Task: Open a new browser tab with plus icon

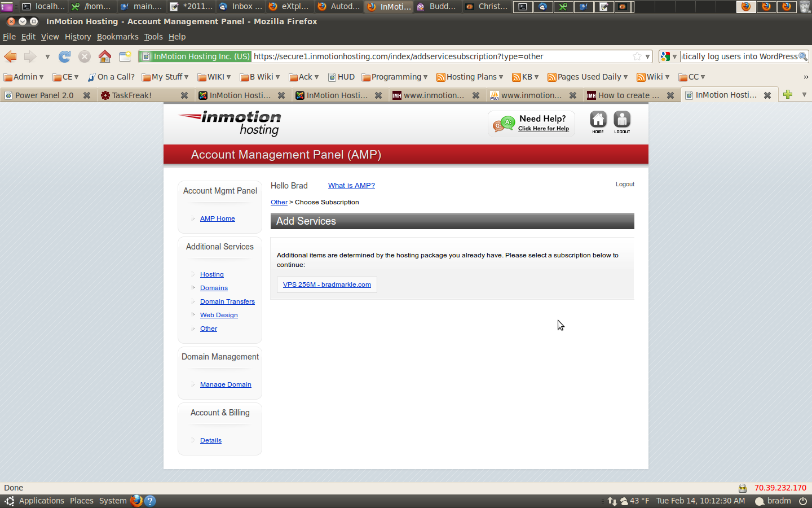Action: tap(788, 94)
